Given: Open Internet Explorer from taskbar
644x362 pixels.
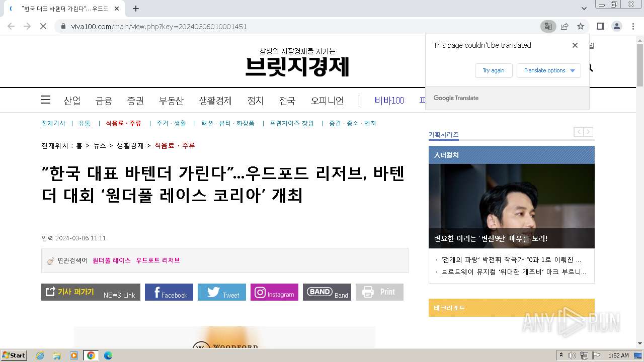Looking at the screenshot, I should [x=40, y=355].
